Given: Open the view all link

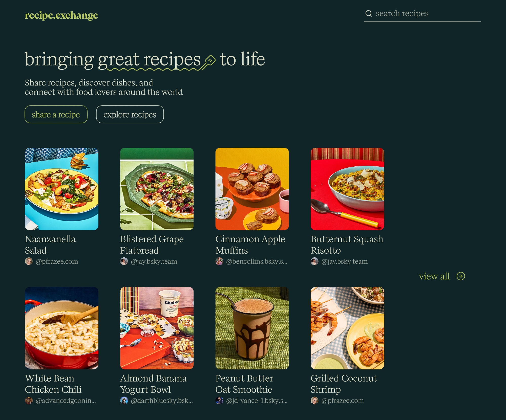Looking at the screenshot, I should pos(434,276).
